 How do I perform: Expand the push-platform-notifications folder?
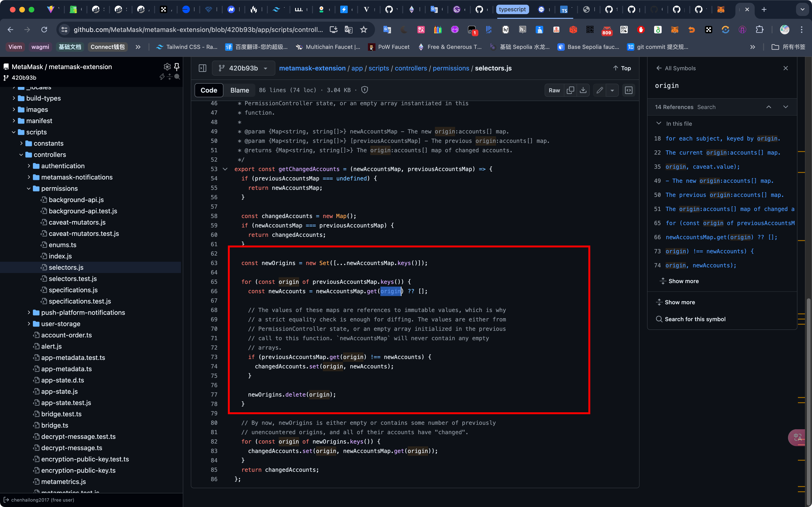click(29, 312)
